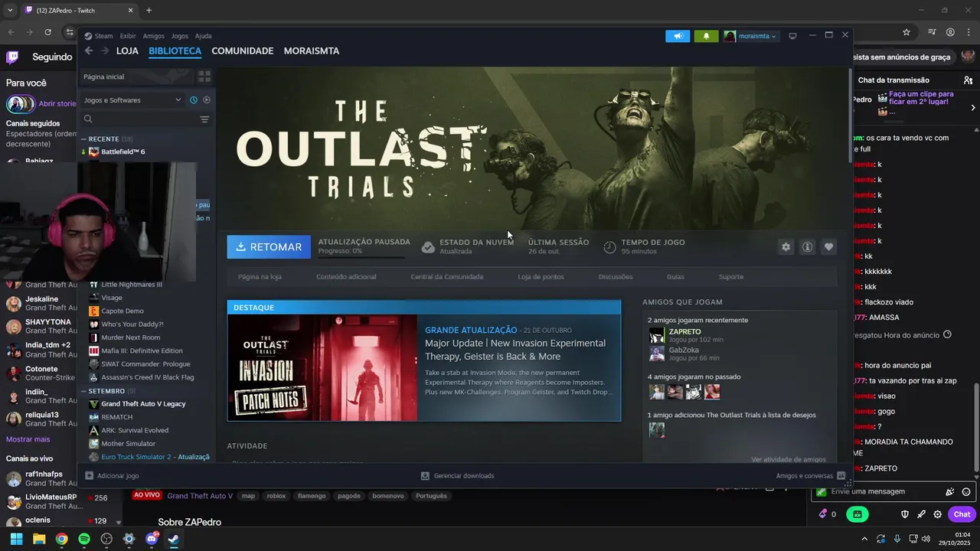Open friend GabZoka's profile entry
The height and width of the screenshot is (551, 980).
(x=684, y=354)
